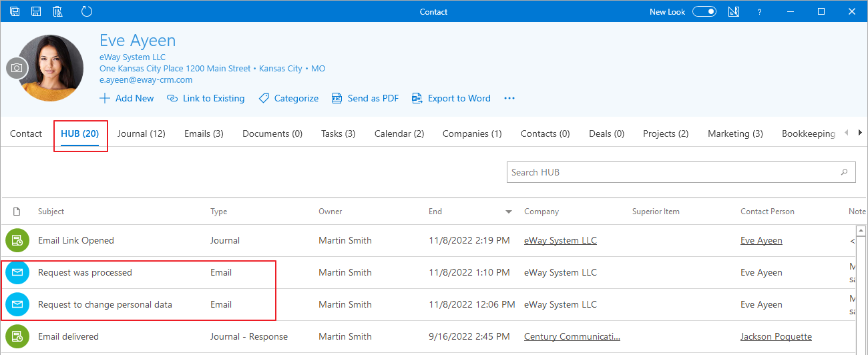Open help with the question mark
This screenshot has width=868, height=355.
coord(759,12)
